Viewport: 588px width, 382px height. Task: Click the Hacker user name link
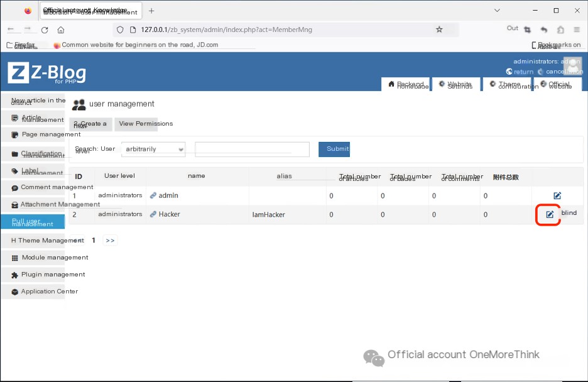(169, 214)
